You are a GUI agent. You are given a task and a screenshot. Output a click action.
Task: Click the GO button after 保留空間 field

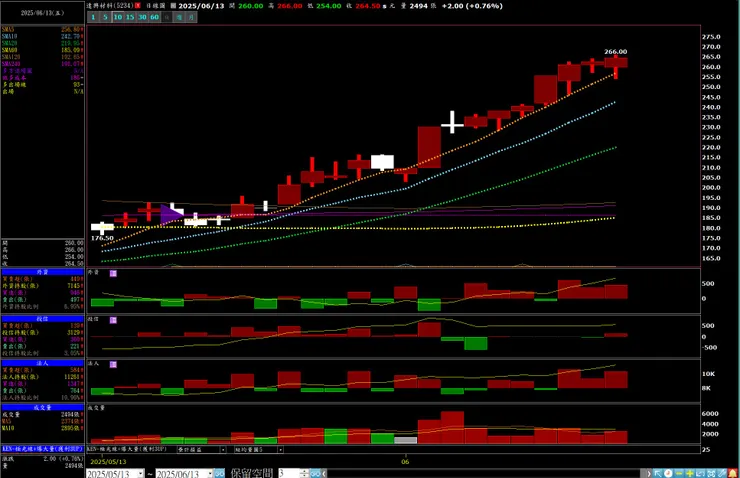[x=316, y=473]
